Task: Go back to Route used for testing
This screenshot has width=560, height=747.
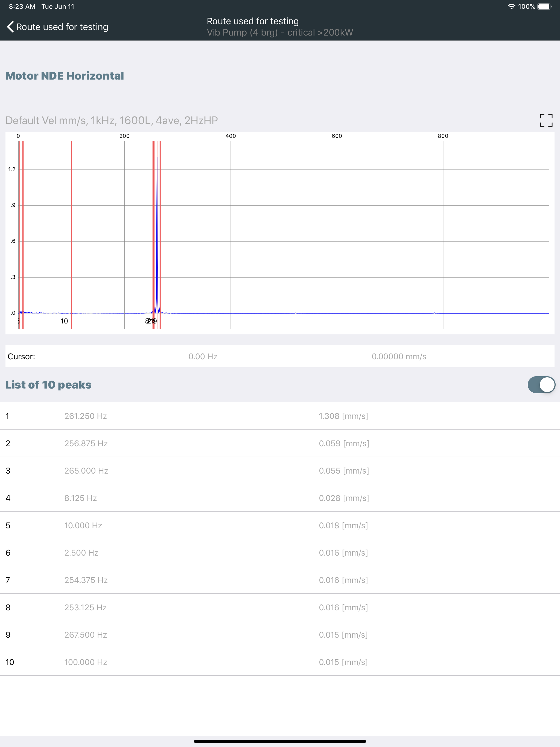Action: pyautogui.click(x=57, y=27)
